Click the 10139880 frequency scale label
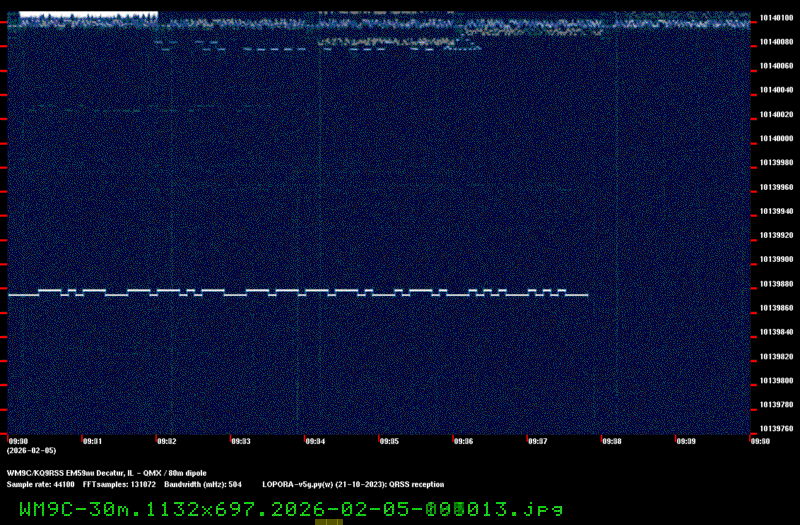Image resolution: width=800 pixels, height=525 pixels. pyautogui.click(x=776, y=284)
